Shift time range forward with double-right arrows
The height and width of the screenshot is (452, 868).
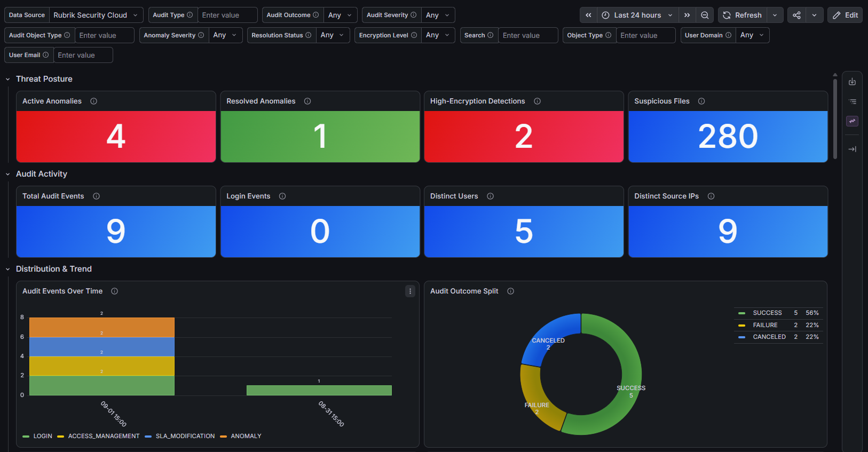(687, 15)
